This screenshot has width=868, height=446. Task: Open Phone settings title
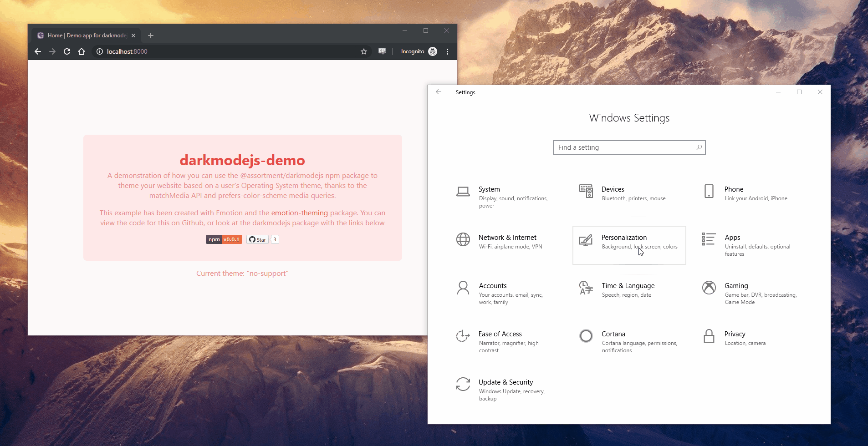click(x=734, y=189)
